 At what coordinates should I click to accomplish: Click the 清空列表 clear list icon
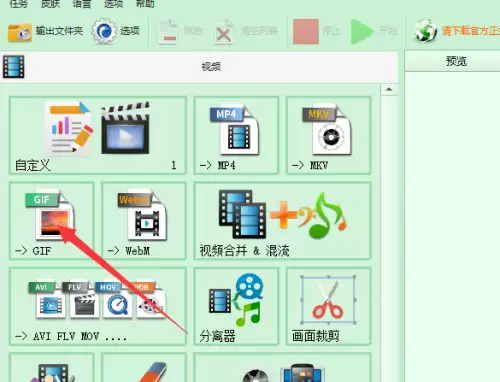tap(224, 32)
